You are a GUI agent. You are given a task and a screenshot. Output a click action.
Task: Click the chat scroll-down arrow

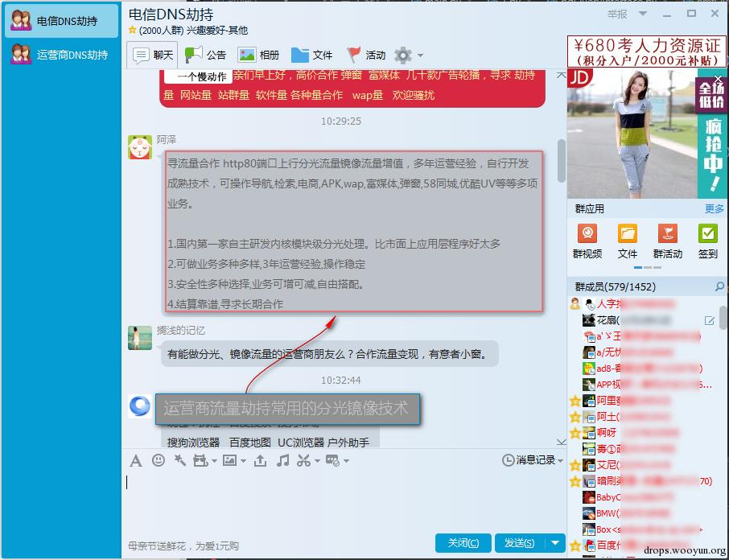pyautogui.click(x=561, y=442)
